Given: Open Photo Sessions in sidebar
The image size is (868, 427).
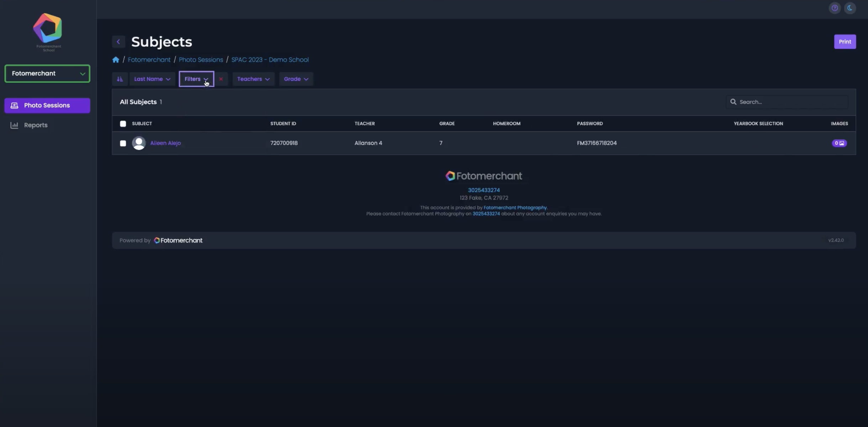Looking at the screenshot, I should coord(47,106).
